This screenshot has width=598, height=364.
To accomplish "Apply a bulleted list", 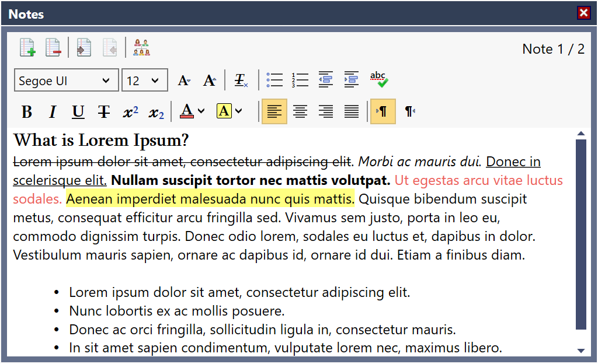I will 274,80.
